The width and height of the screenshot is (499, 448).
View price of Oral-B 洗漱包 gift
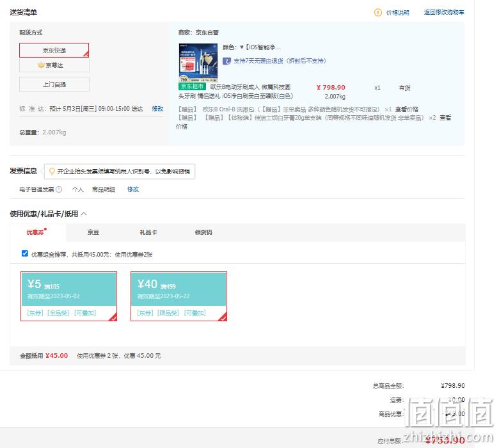(x=407, y=109)
